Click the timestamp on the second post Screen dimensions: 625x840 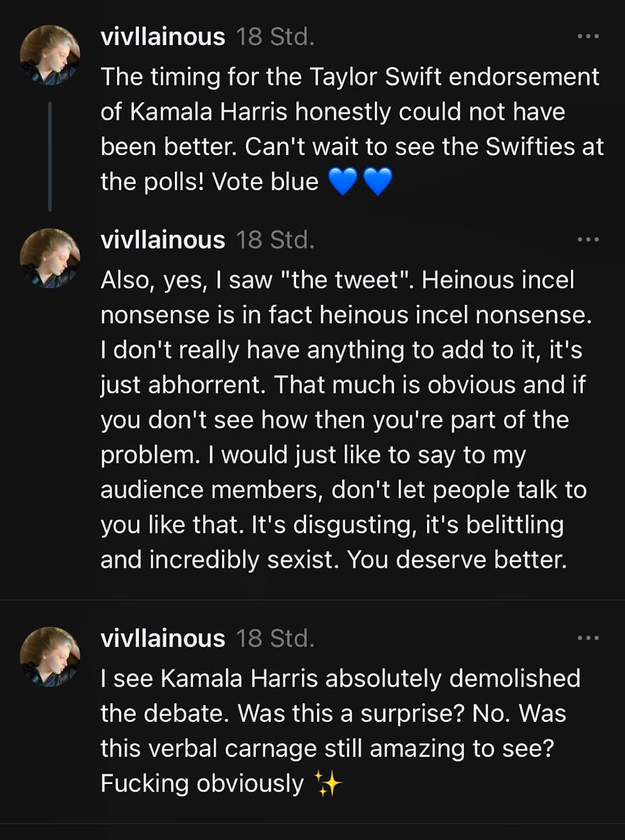pos(275,239)
